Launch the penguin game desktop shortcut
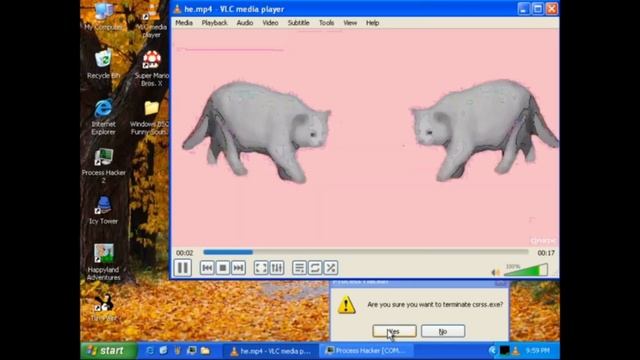Image resolution: width=640 pixels, height=360 pixels. tap(104, 307)
